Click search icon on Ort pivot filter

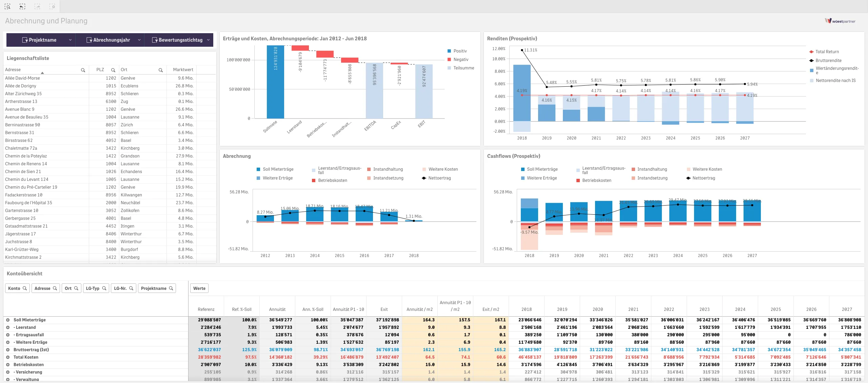click(76, 288)
